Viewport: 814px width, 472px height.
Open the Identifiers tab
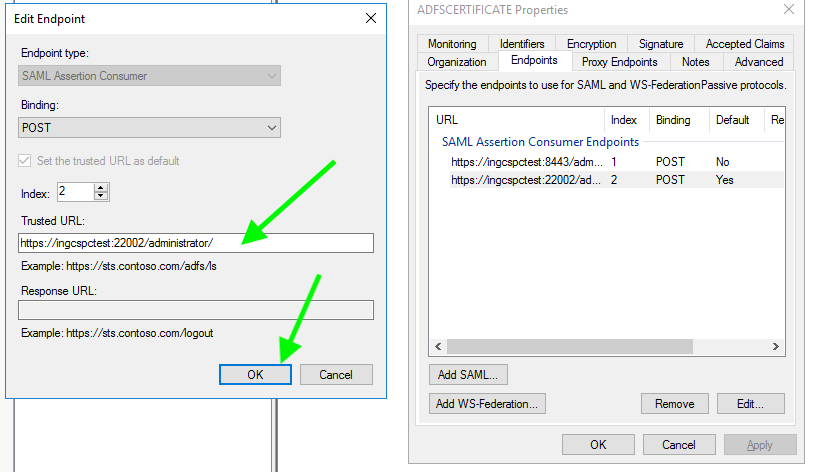click(x=522, y=44)
